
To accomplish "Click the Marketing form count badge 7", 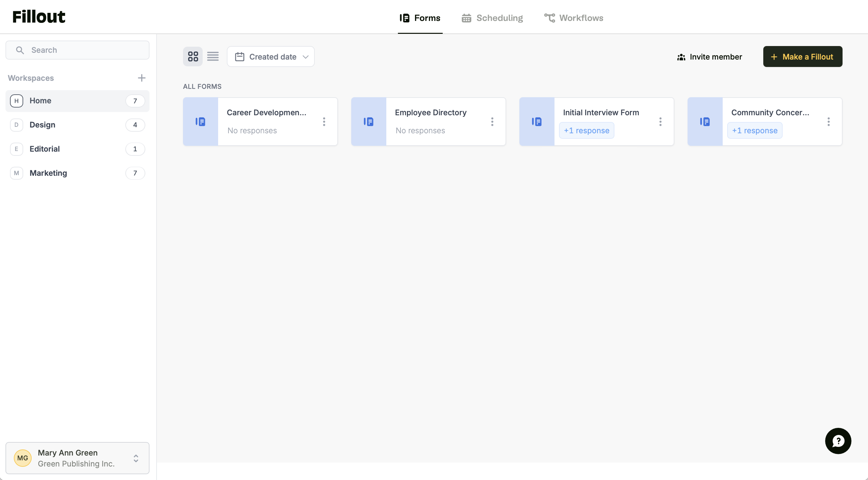I will click(x=135, y=173).
